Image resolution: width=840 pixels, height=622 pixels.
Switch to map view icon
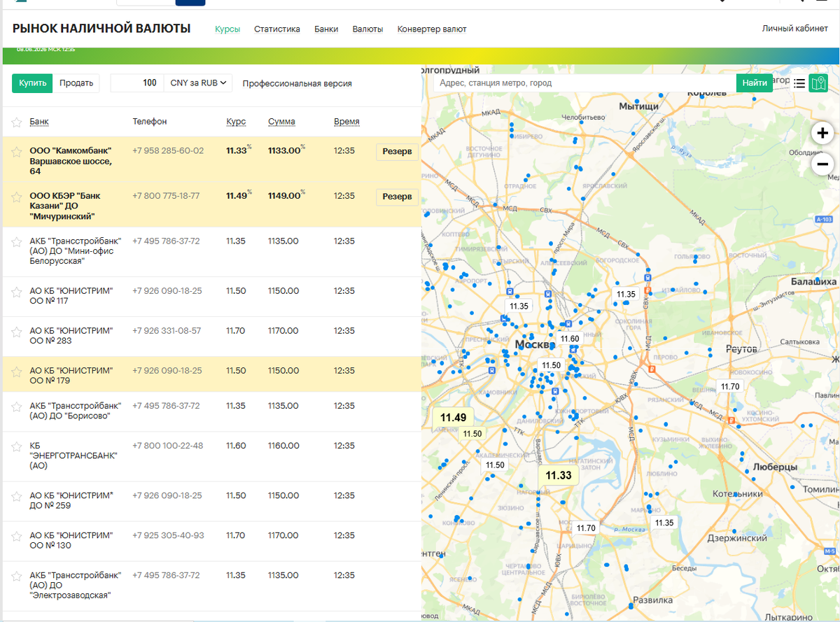818,83
